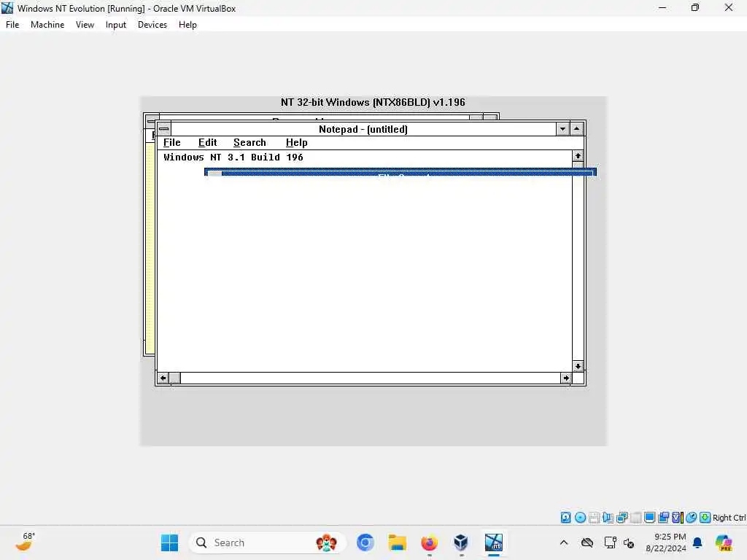Image resolution: width=747 pixels, height=560 pixels.
Task: Open the control-menu box of the window behind Notepad
Action: [151, 120]
